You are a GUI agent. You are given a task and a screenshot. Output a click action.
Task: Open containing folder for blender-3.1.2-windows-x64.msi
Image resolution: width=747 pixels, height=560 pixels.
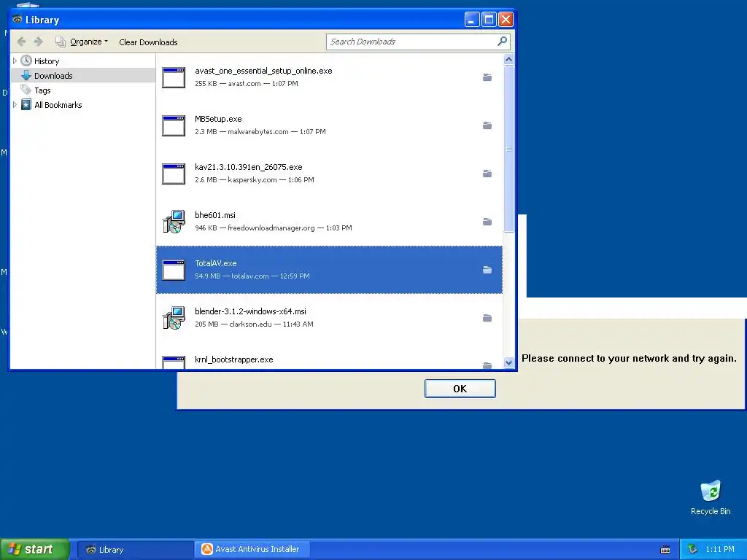pos(487,318)
